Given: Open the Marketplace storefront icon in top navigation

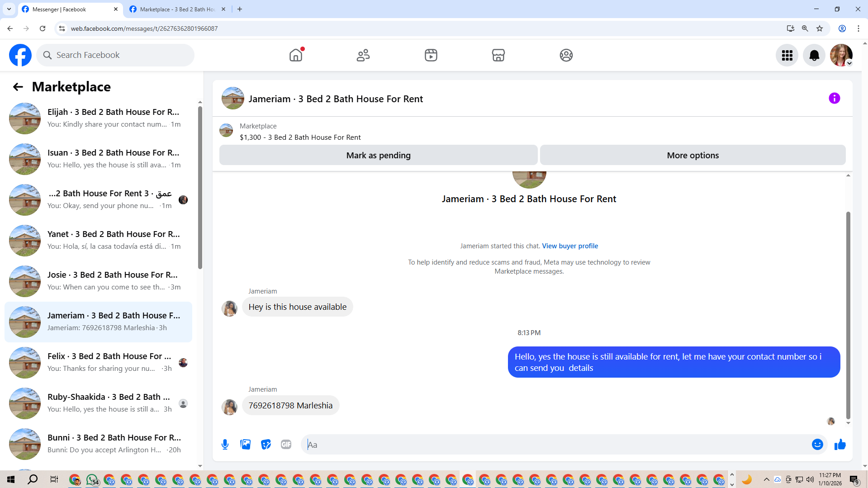Looking at the screenshot, I should pos(498,55).
